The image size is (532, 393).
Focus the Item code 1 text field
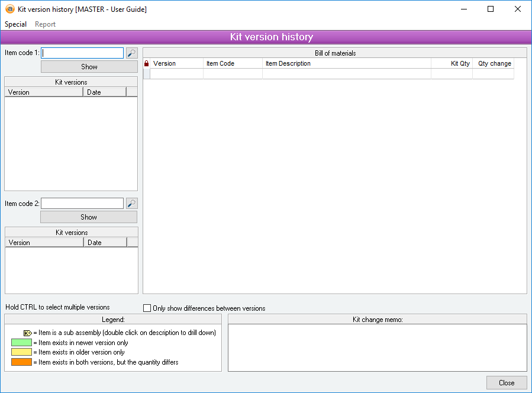point(82,53)
